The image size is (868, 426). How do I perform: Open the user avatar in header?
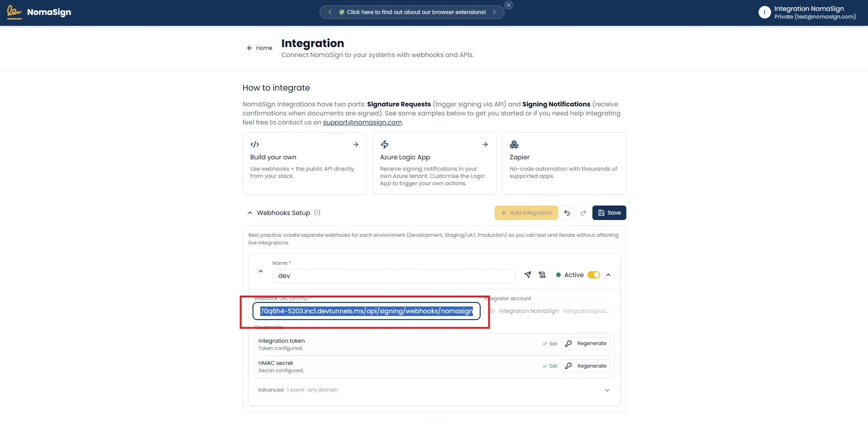(x=764, y=13)
